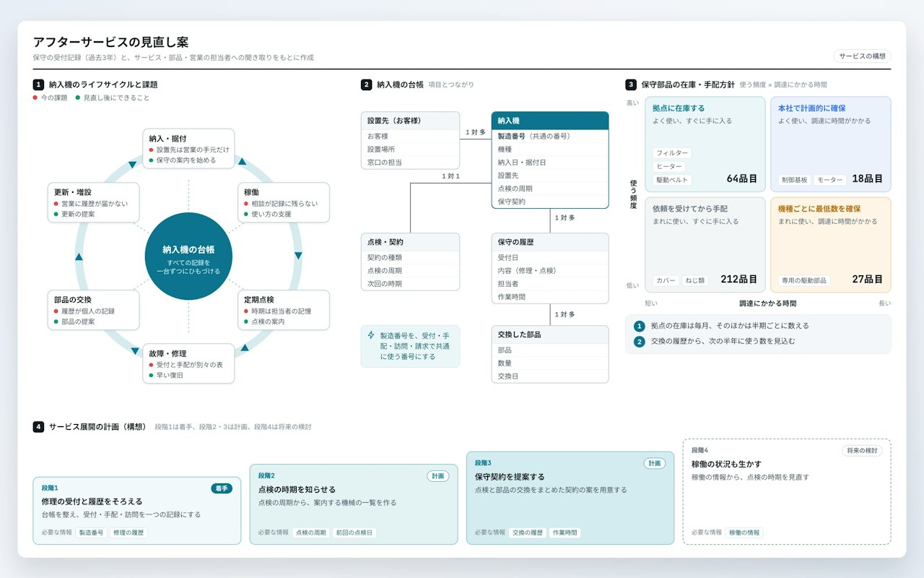Screen dimensions: 924x578
Task: Select the 交換した部品 table header
Action: point(550,335)
